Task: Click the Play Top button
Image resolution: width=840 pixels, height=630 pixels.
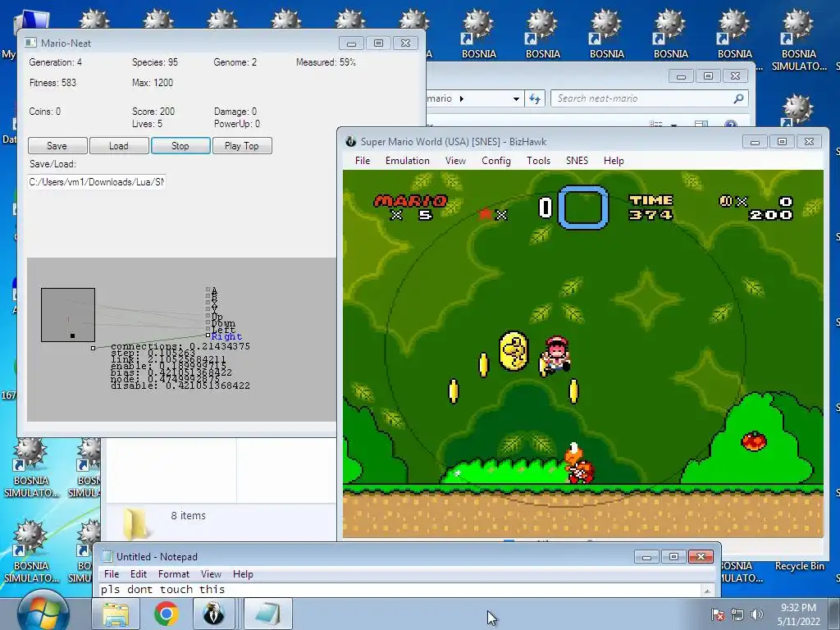Action: click(242, 146)
